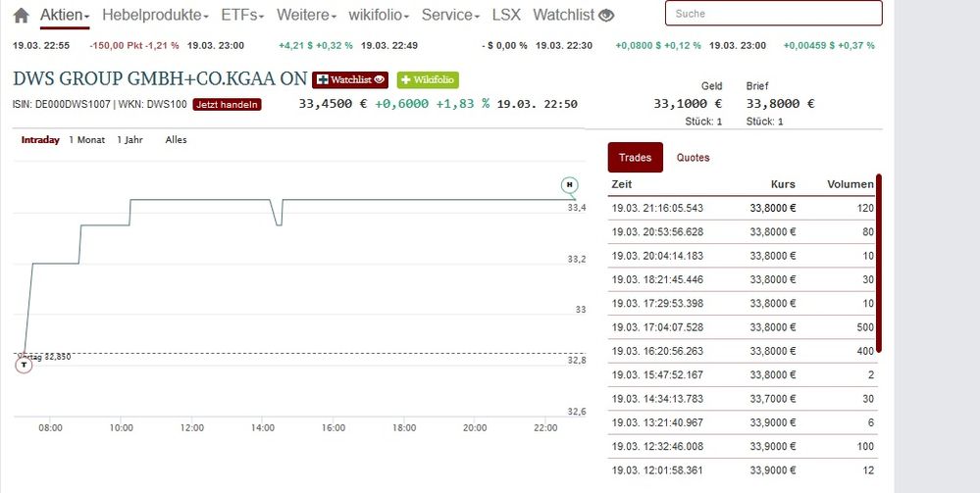Add stock to Wikifolio via green button

click(427, 79)
